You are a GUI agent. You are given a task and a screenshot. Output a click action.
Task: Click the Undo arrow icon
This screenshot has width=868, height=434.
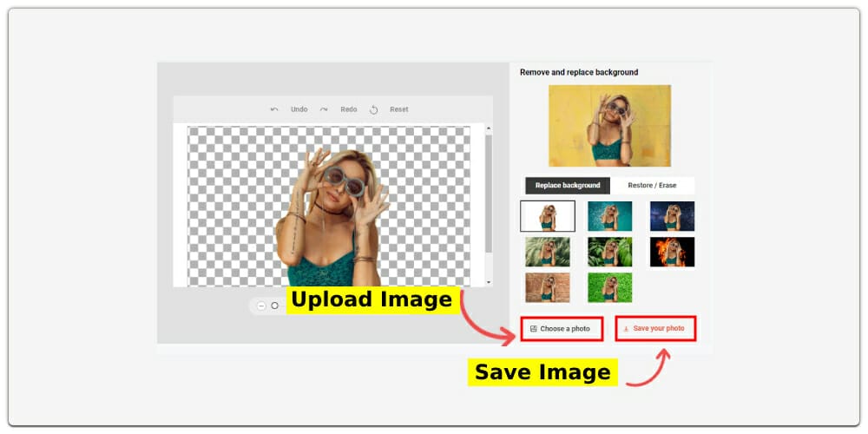click(274, 109)
